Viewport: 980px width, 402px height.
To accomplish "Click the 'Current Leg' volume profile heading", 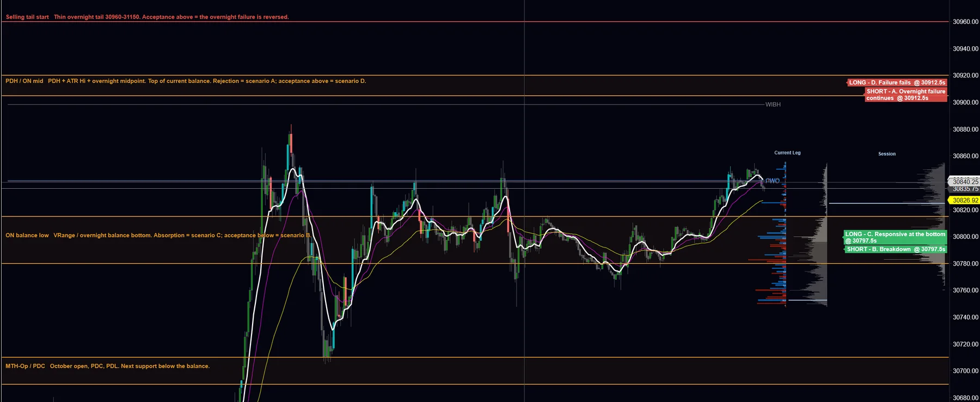I will click(787, 153).
